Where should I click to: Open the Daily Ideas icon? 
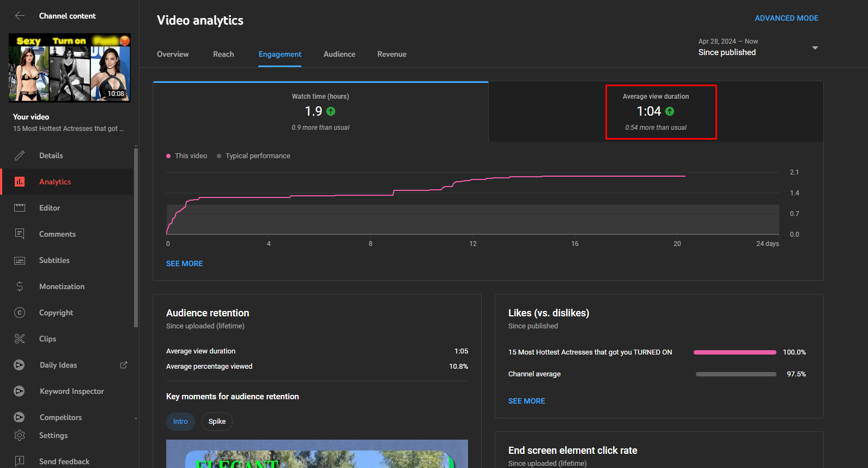click(x=19, y=365)
